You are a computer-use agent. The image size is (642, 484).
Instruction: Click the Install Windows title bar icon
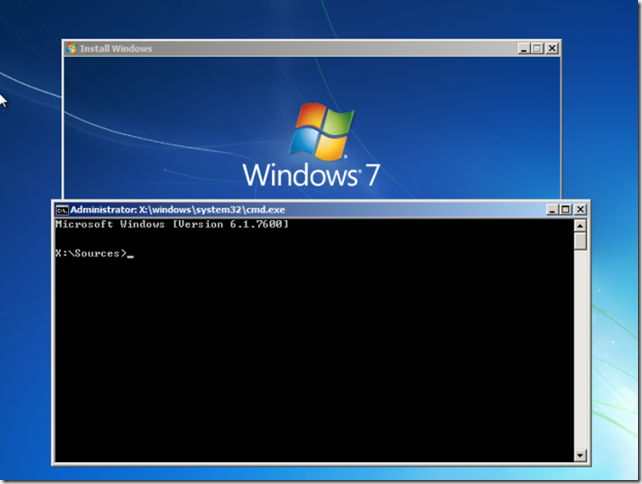tap(72, 48)
